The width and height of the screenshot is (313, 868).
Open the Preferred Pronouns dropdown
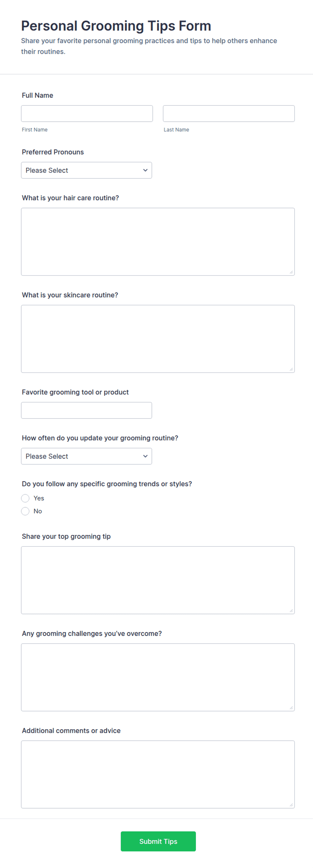[x=86, y=170]
